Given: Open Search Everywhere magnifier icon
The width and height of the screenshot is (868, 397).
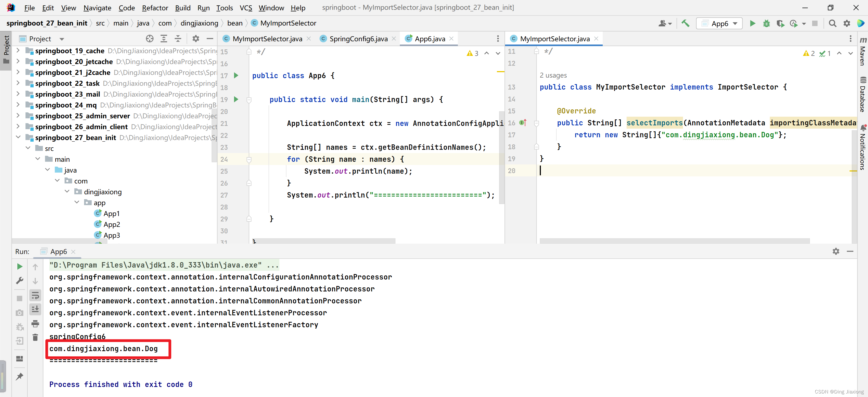Looking at the screenshot, I should pos(832,23).
